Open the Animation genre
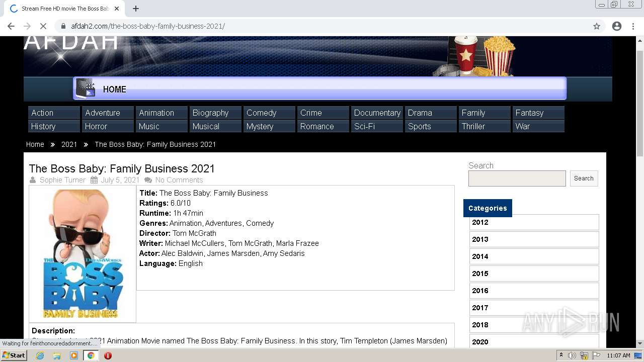 coord(162,113)
